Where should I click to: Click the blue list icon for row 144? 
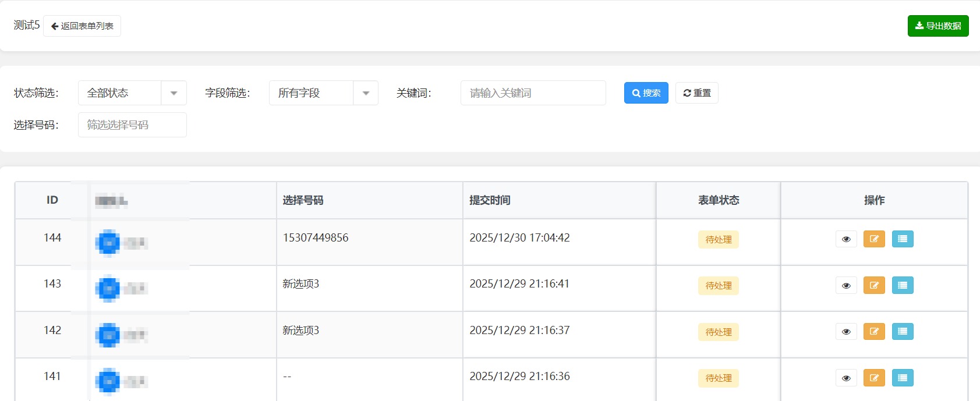(903, 239)
